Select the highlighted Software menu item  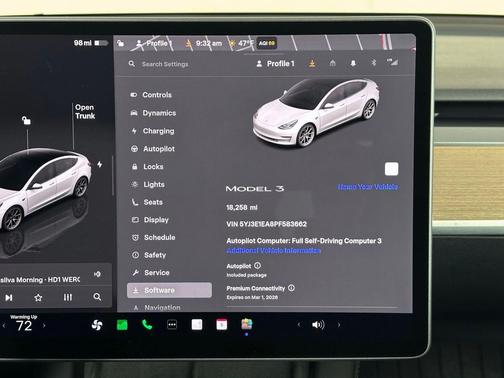(x=169, y=290)
